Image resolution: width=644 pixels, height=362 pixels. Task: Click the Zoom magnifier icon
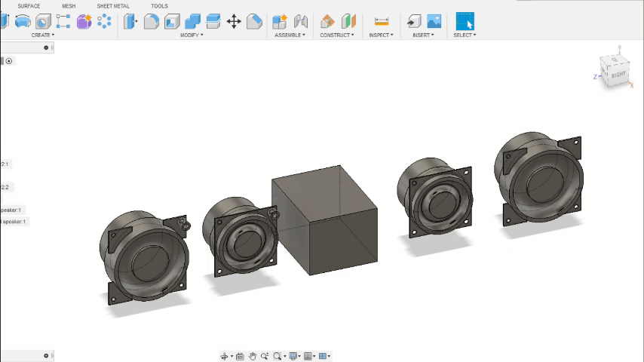coord(265,356)
